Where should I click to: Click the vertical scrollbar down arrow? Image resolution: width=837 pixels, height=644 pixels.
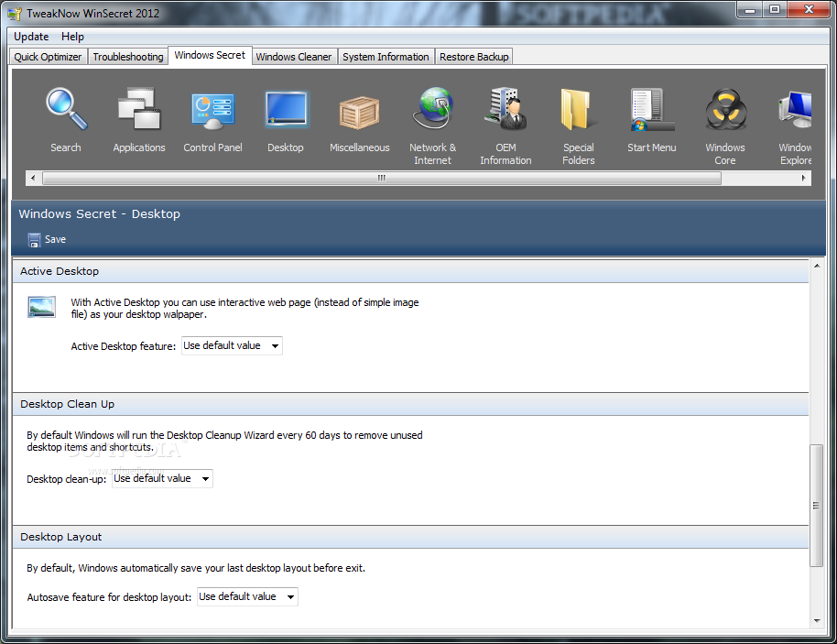(x=817, y=620)
